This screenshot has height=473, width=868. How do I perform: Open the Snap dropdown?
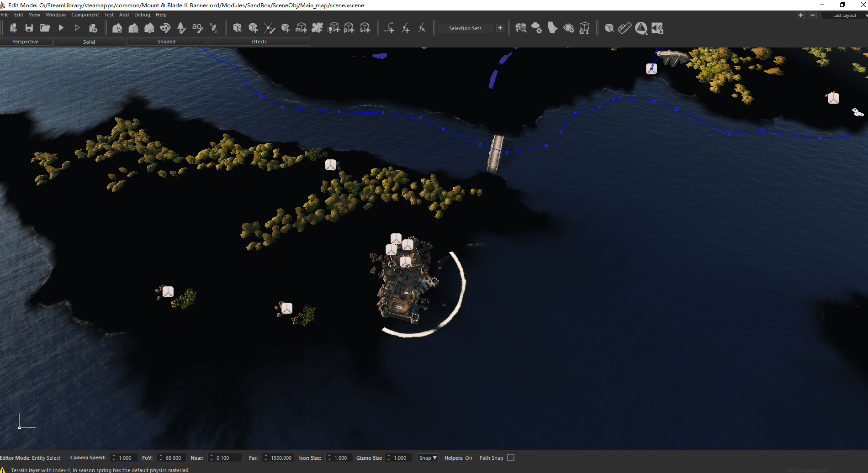tap(428, 457)
